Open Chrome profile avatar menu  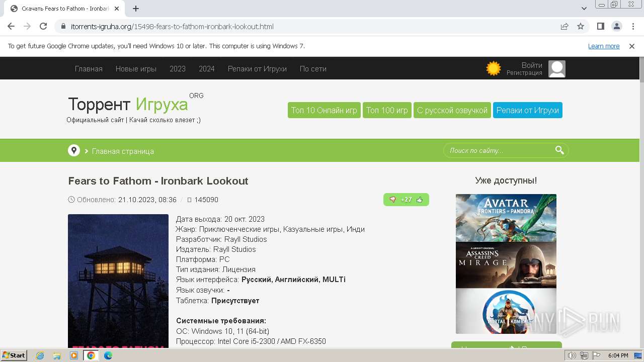pos(616,26)
